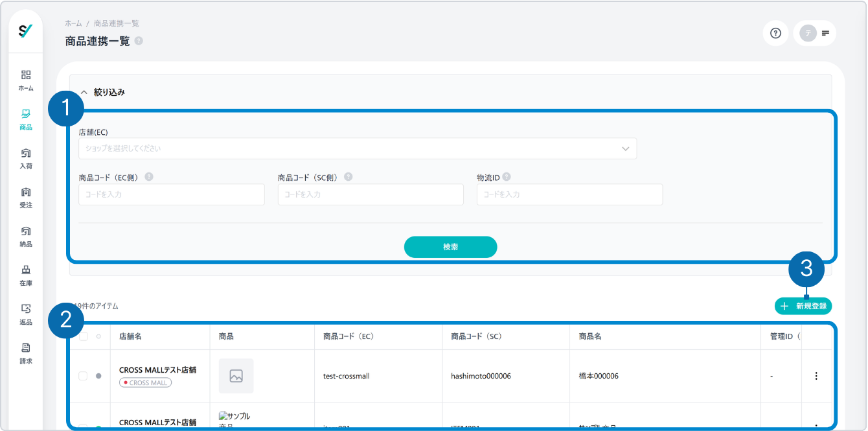868x431 pixels.
Task: Focus the 商品コード（EC側） input field
Action: tap(172, 194)
